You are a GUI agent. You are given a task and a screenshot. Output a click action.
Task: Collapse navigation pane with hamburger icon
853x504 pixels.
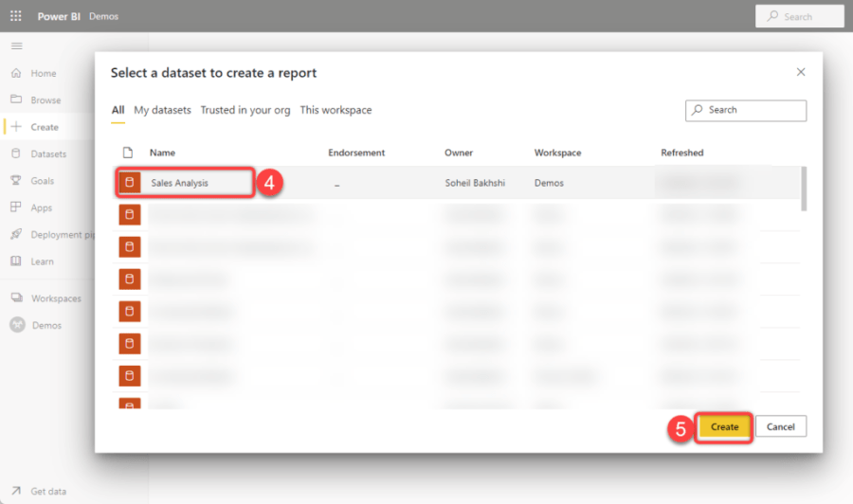coord(17,45)
